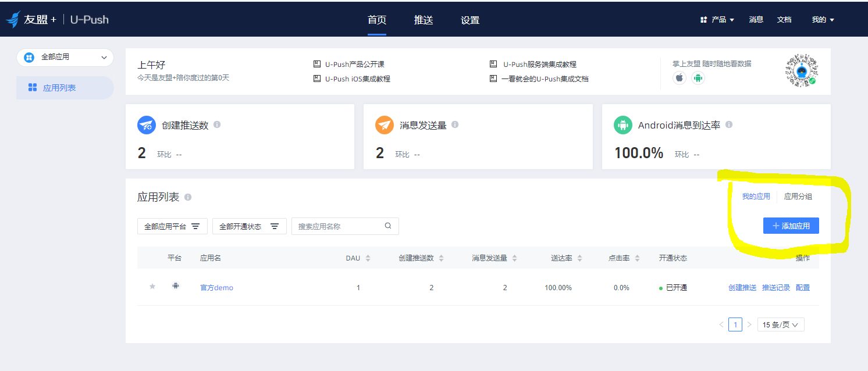The image size is (868, 371).
Task: Click the Apple iOS app icon
Action: (x=680, y=78)
